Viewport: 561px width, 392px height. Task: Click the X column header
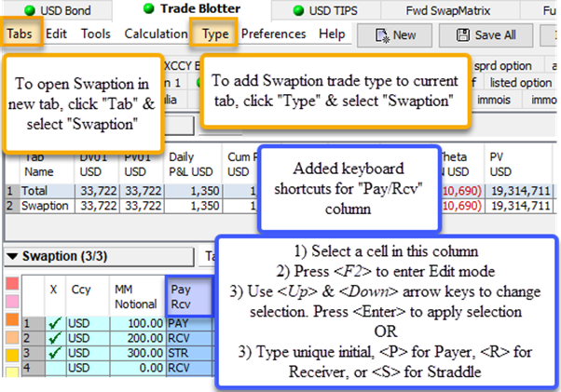pos(55,296)
